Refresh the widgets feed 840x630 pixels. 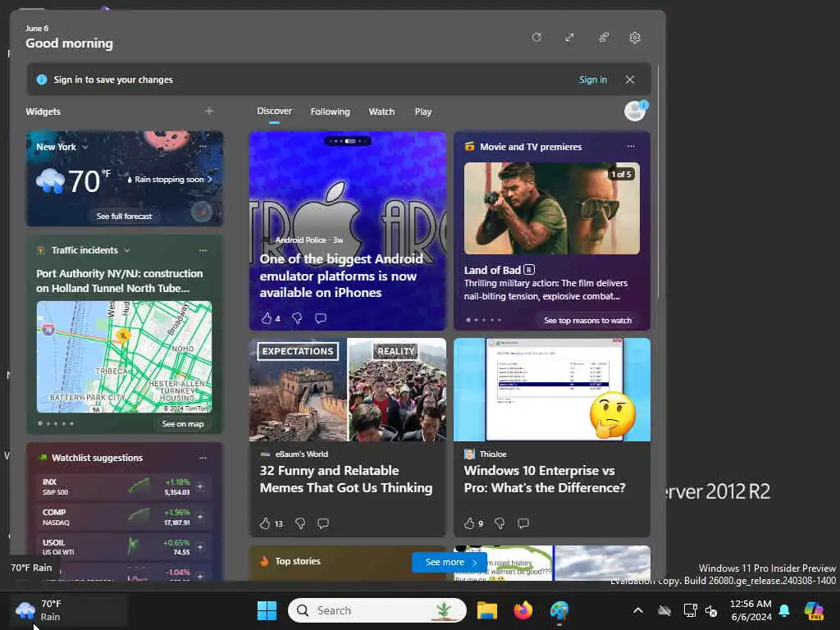536,38
